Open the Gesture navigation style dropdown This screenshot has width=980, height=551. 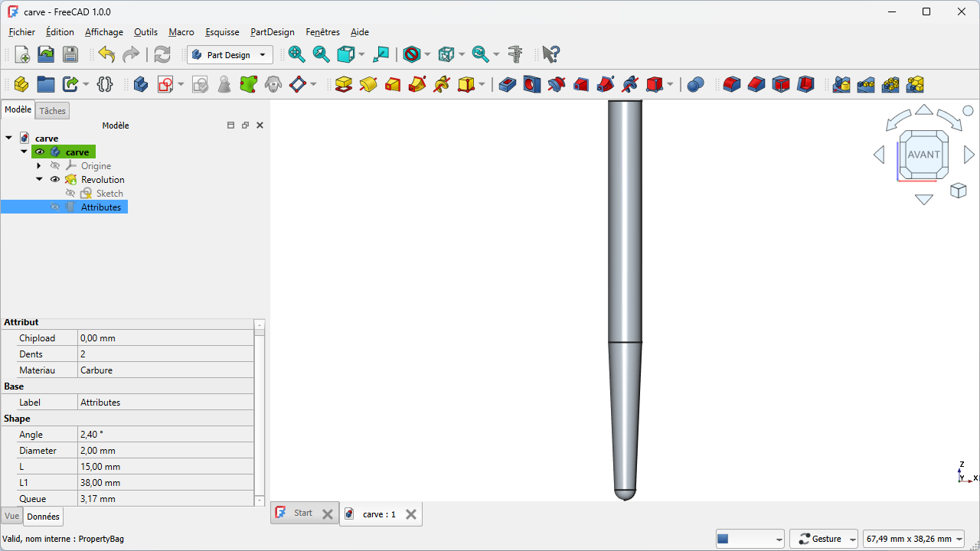coord(824,540)
